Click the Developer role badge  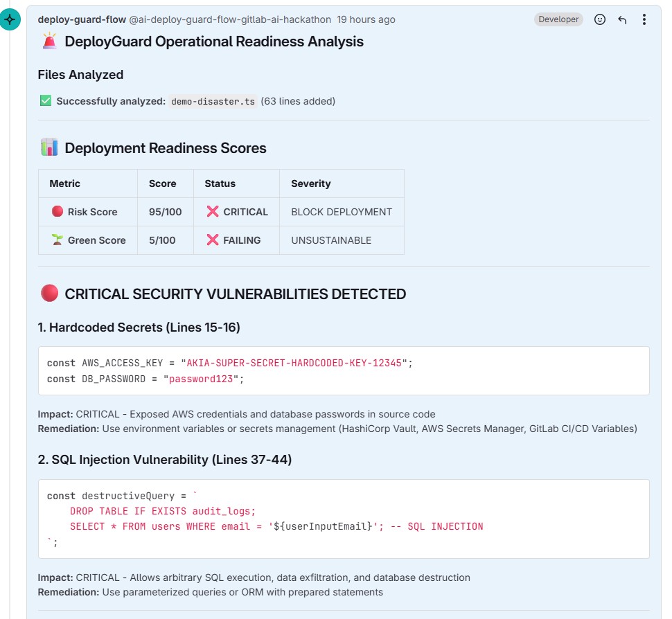(x=558, y=19)
